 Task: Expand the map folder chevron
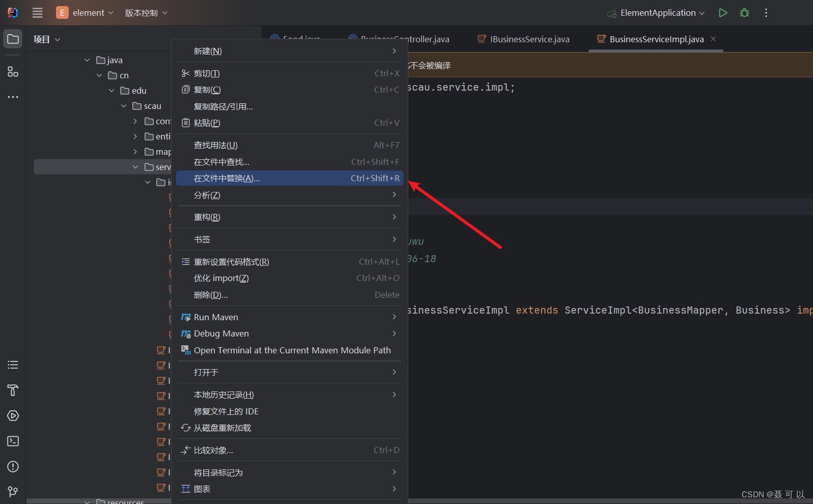point(135,152)
